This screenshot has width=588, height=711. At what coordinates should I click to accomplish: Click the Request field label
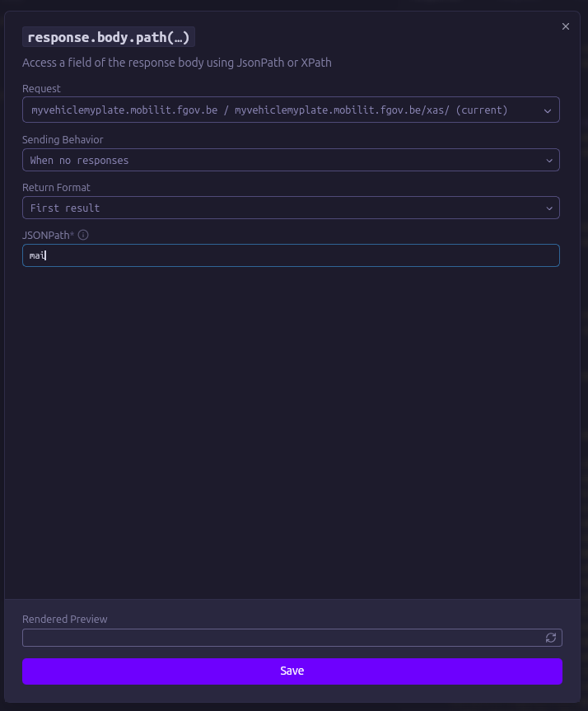41,89
